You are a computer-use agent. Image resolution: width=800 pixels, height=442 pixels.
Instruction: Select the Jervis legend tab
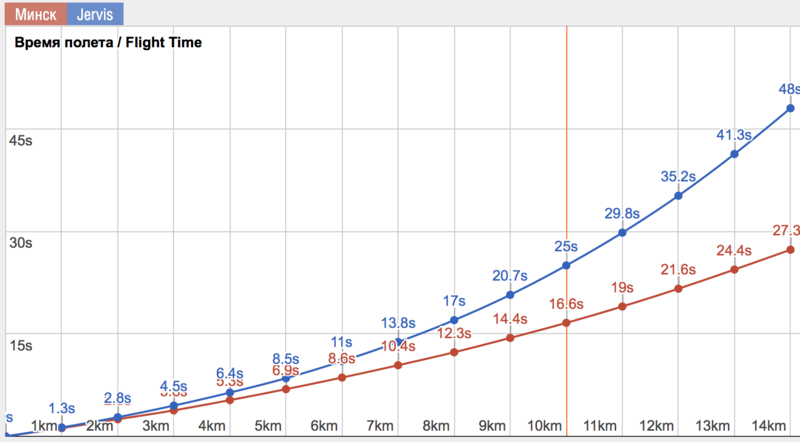click(x=95, y=14)
